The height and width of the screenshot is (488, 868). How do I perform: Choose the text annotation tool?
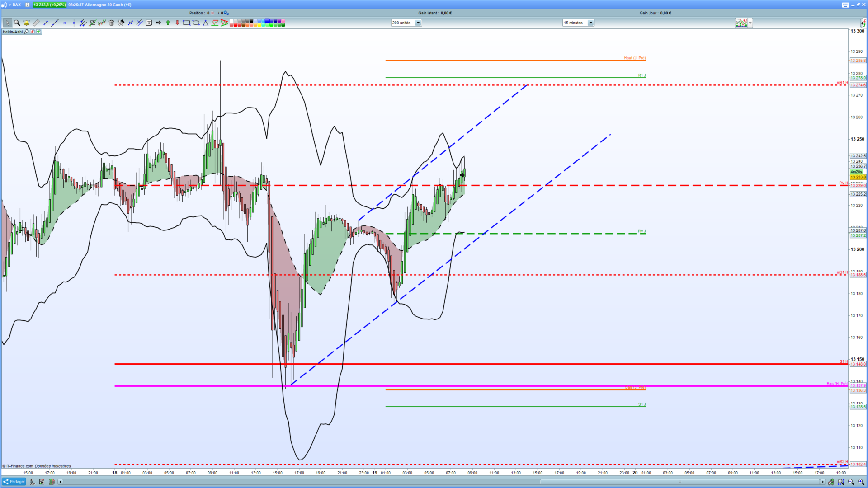tap(149, 23)
